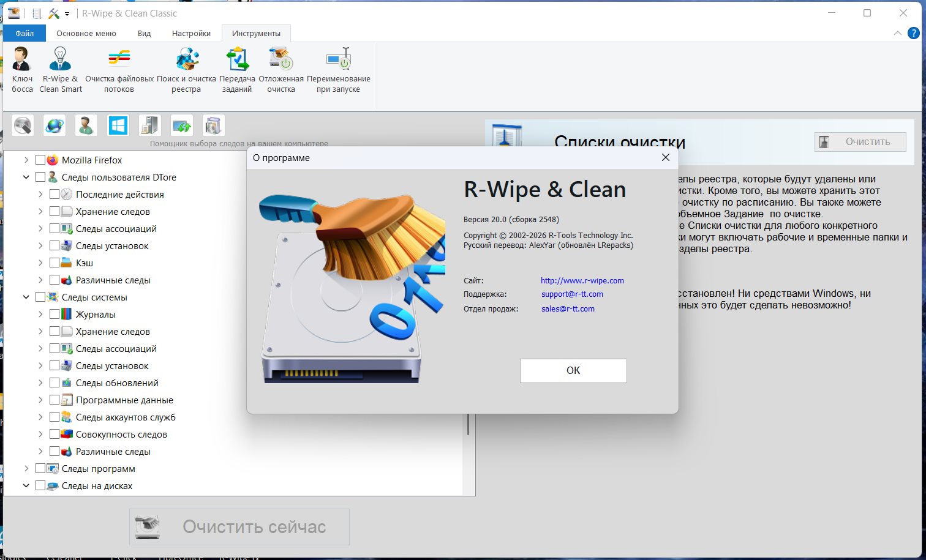Open file streams cleaning tool
This screenshot has width=926, height=560.
(119, 70)
